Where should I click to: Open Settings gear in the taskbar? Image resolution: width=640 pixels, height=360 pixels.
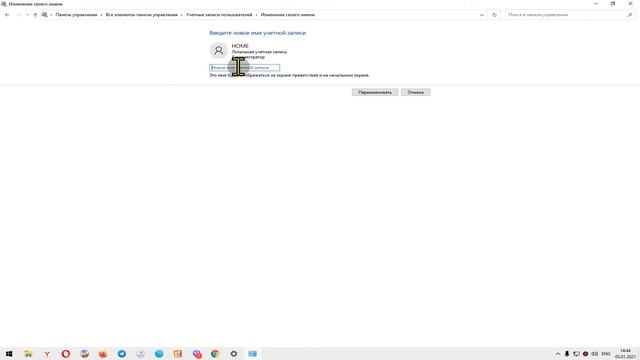(233, 353)
